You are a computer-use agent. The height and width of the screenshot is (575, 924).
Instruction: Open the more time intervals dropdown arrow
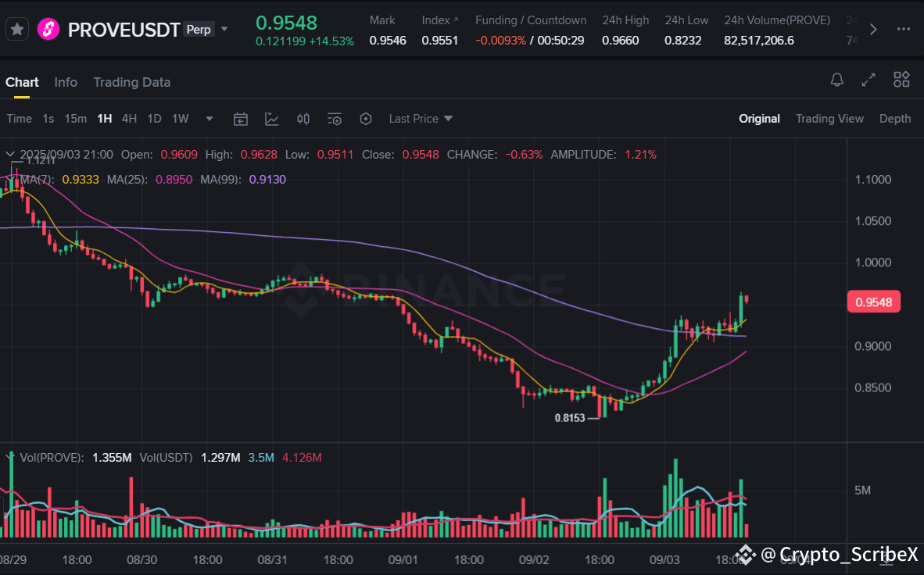(210, 119)
